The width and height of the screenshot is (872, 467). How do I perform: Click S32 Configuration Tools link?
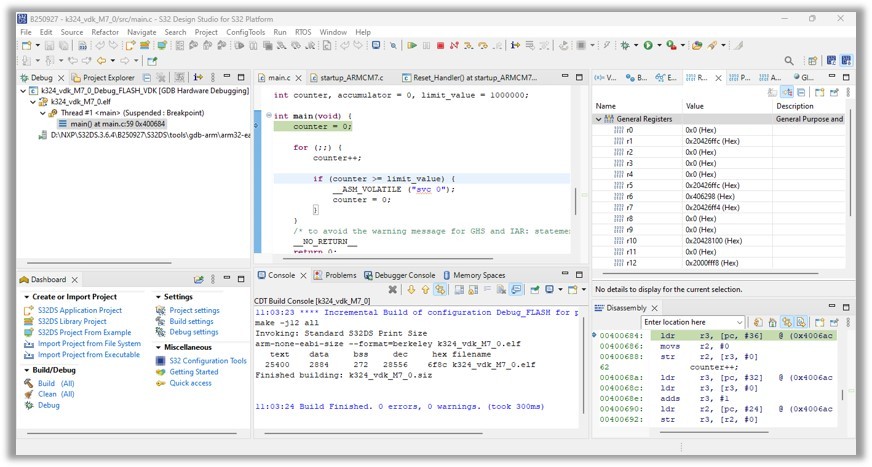point(207,361)
